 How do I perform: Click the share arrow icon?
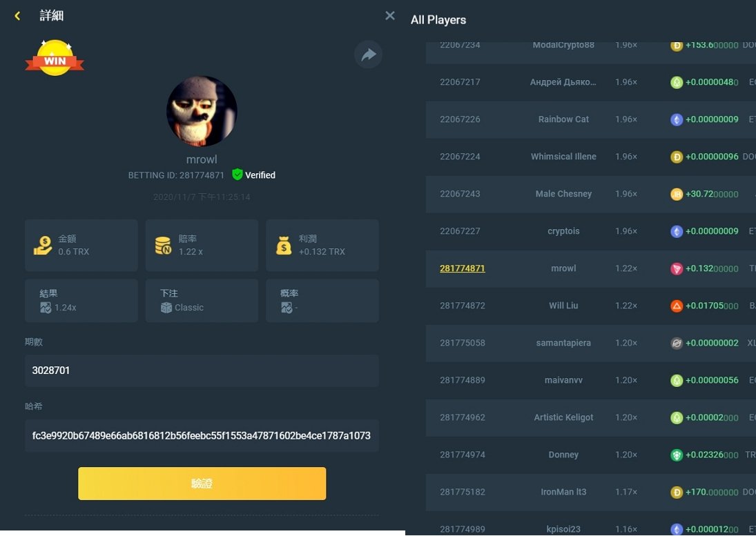point(369,54)
